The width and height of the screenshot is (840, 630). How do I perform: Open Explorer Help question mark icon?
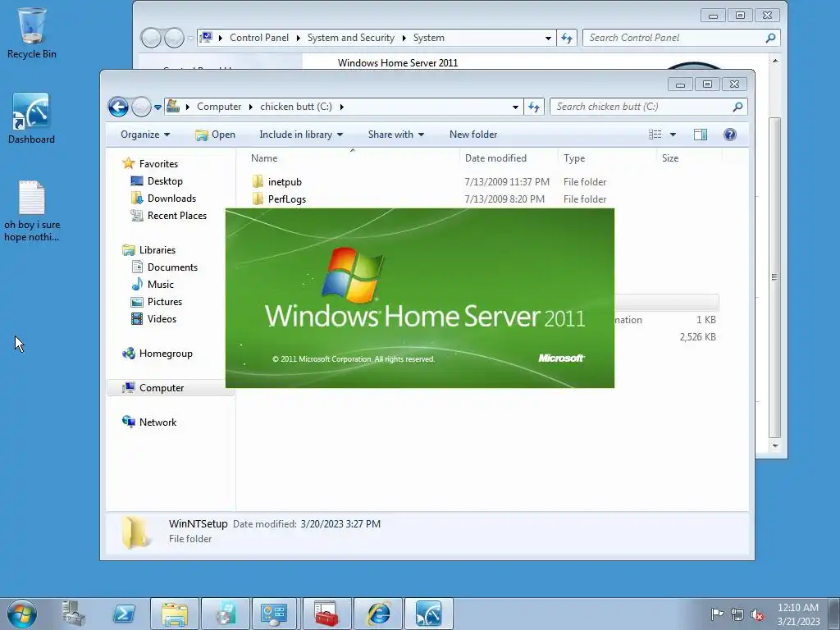coord(729,135)
